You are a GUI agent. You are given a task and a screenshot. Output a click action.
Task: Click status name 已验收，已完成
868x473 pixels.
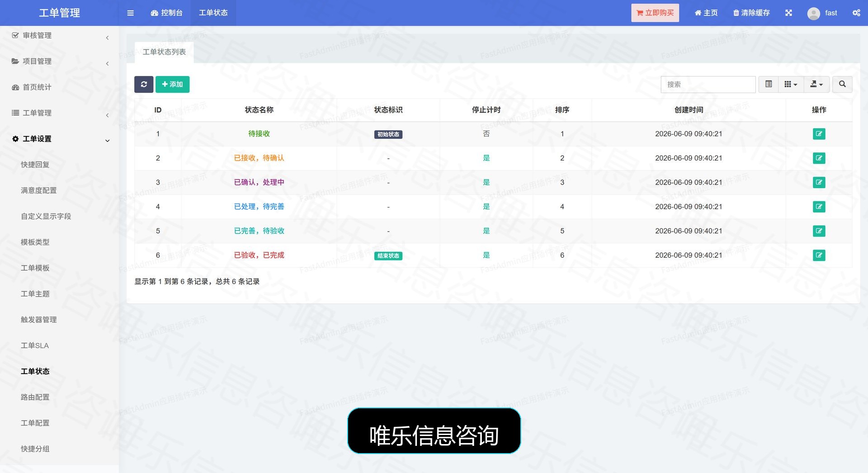[x=259, y=255]
